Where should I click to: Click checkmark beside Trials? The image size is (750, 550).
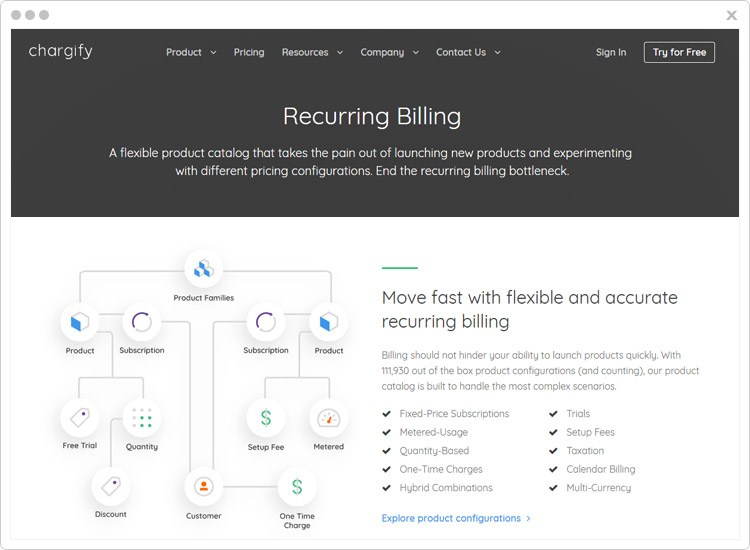tap(553, 414)
